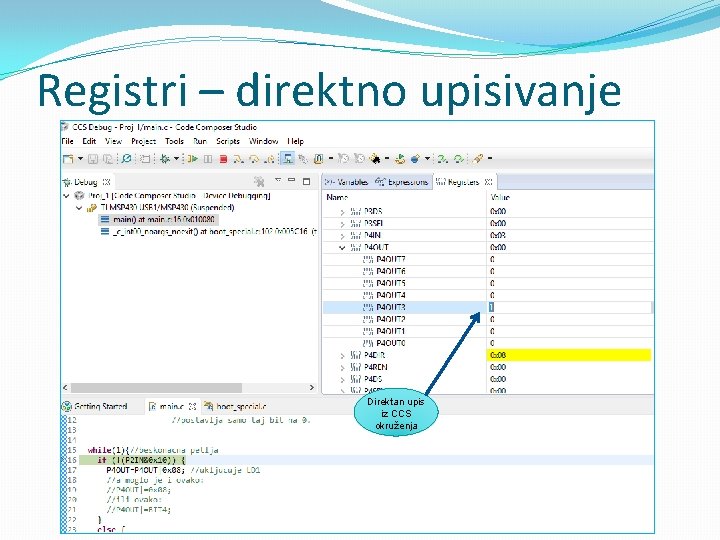Open the Project menu
The height and width of the screenshot is (540, 720).
[x=144, y=141]
